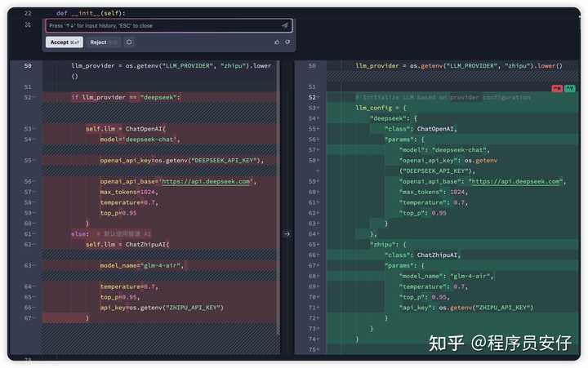This screenshot has width=588, height=368.
Task: Click added line 'llm_config = {'
Action: (x=381, y=108)
